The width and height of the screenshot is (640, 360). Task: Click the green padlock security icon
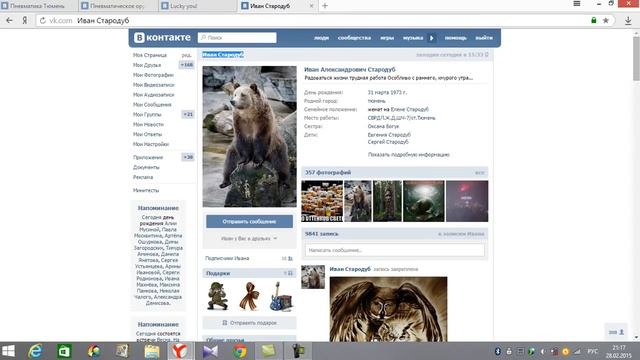594,20
